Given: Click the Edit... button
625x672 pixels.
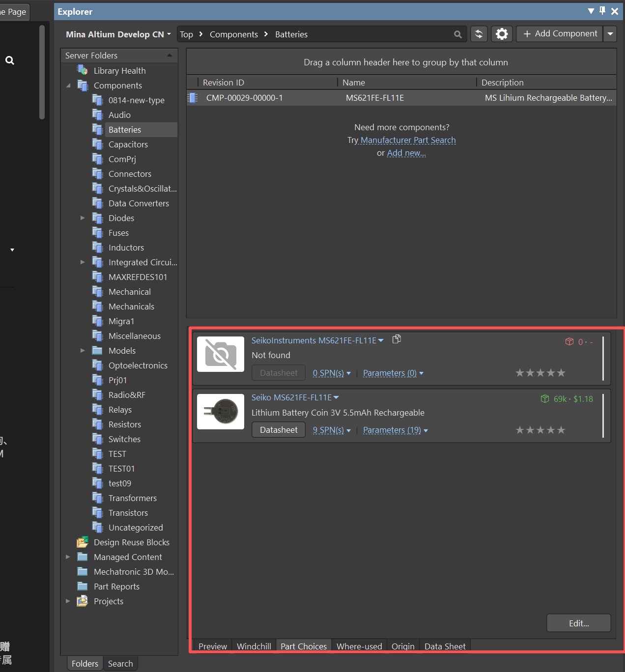Looking at the screenshot, I should [579, 623].
